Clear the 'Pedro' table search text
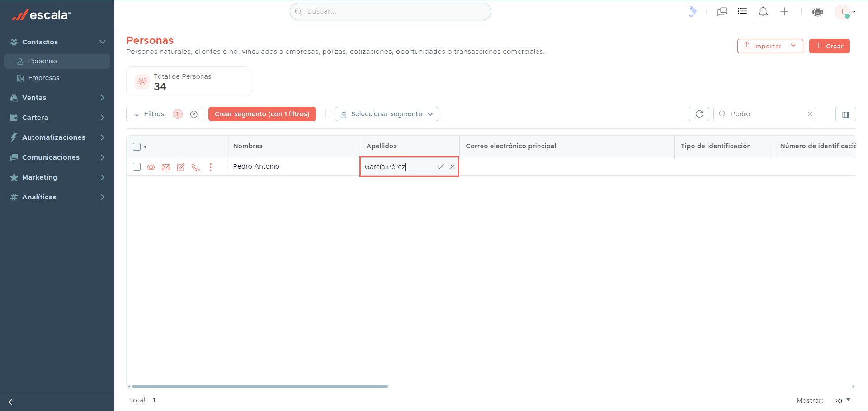Viewport: 868px width, 411px height. 810,114
